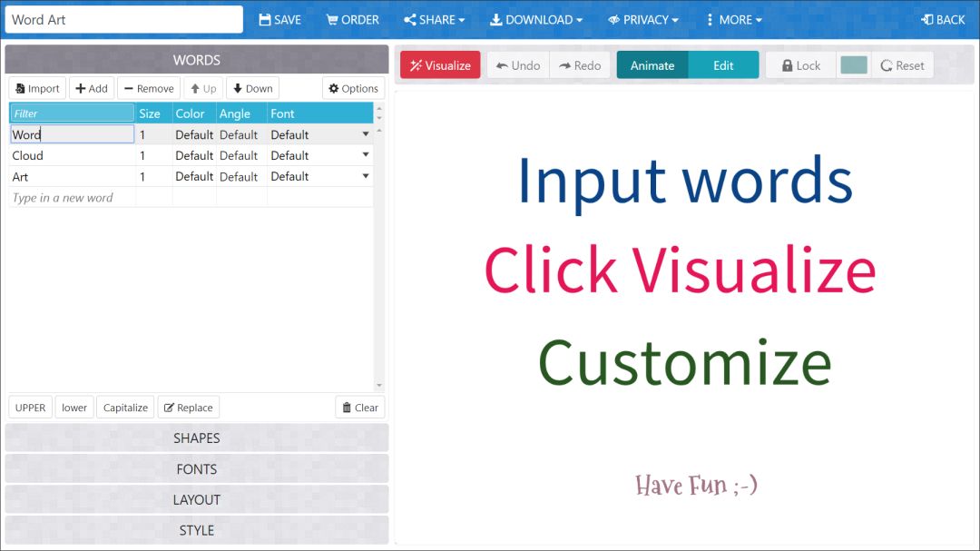Remove the selected word

[149, 88]
